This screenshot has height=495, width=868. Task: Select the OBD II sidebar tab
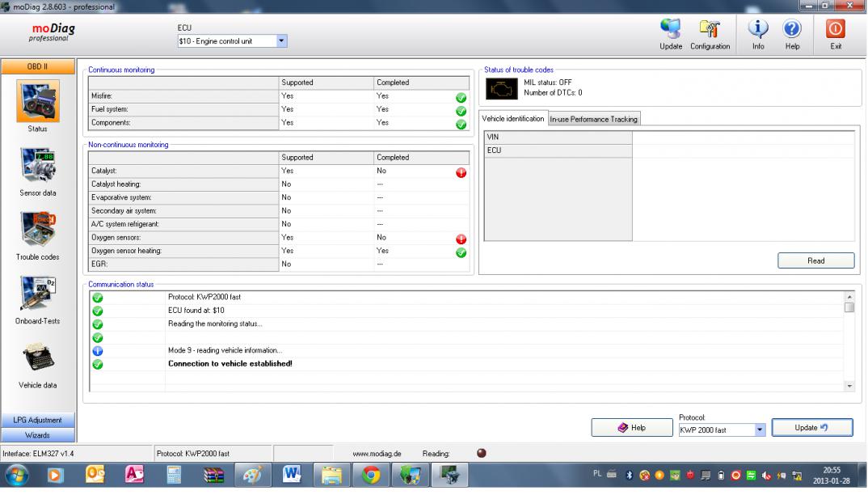point(38,66)
